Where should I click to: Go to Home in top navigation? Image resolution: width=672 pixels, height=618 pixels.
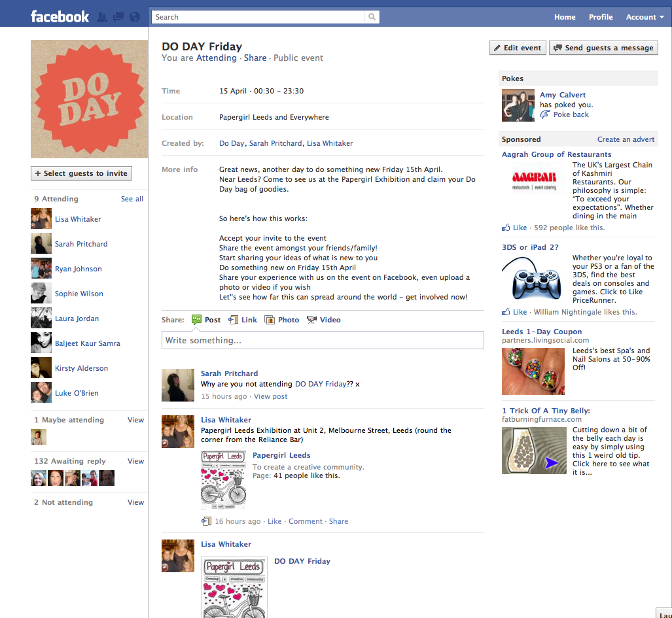565,17
